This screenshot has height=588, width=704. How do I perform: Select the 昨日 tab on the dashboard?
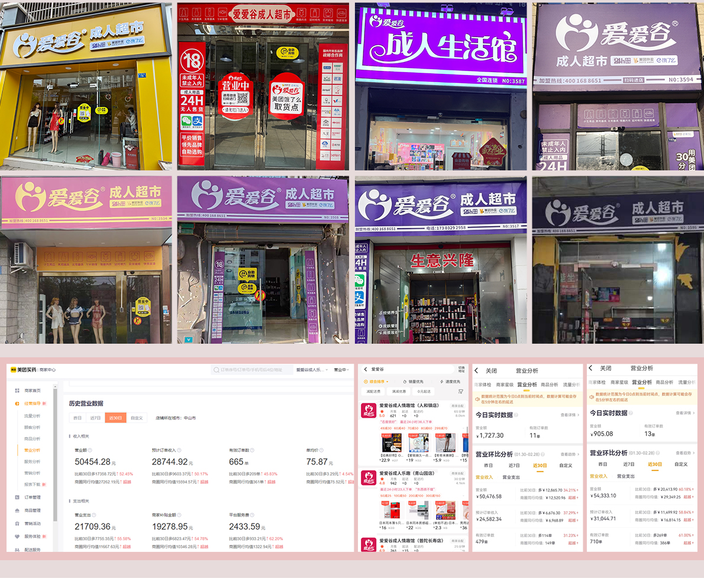tap(77, 418)
